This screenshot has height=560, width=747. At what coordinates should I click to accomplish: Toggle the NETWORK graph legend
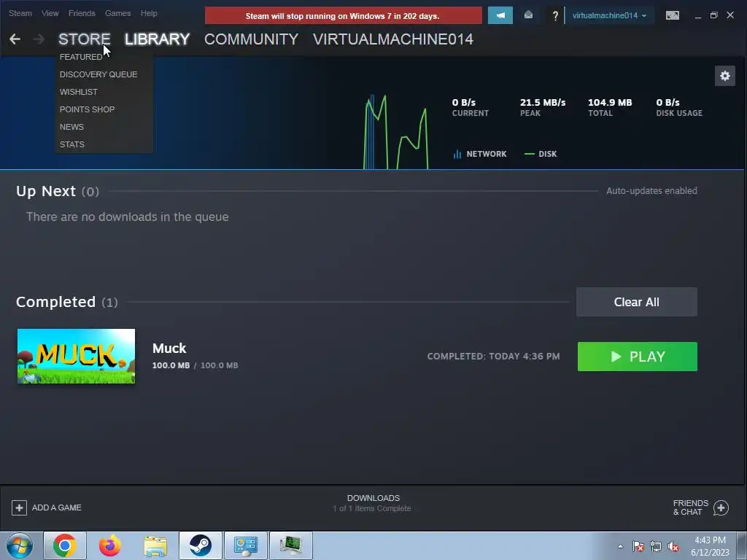pos(480,154)
